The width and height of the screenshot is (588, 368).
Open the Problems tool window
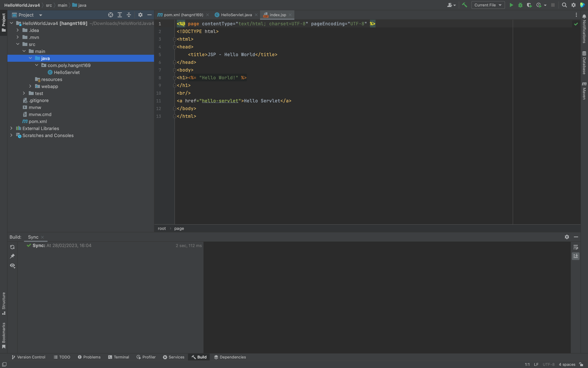89,357
